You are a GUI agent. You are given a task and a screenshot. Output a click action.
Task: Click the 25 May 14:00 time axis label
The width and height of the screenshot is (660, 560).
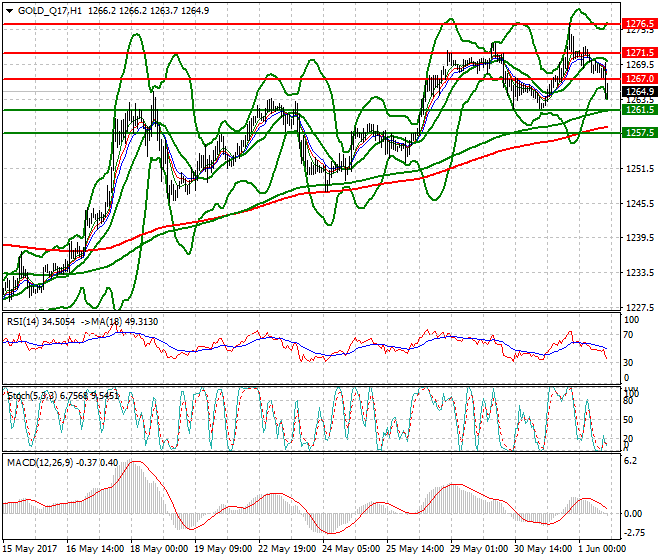point(415,549)
